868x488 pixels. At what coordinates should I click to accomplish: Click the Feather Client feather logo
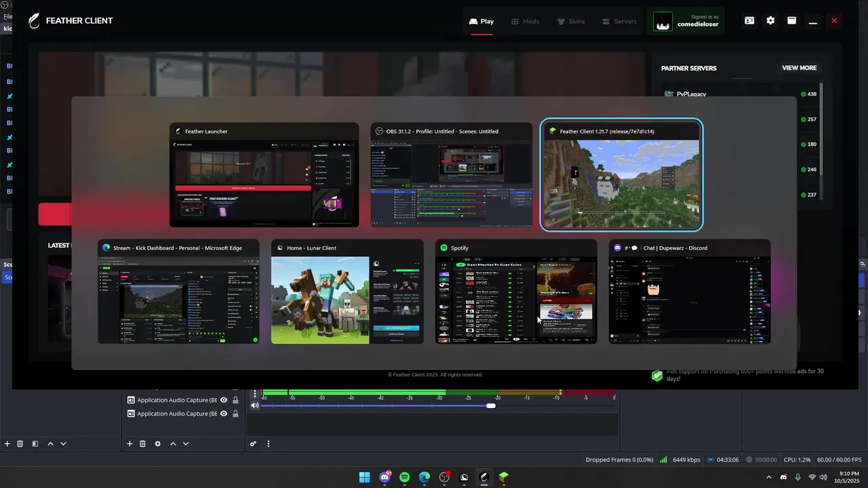click(34, 21)
